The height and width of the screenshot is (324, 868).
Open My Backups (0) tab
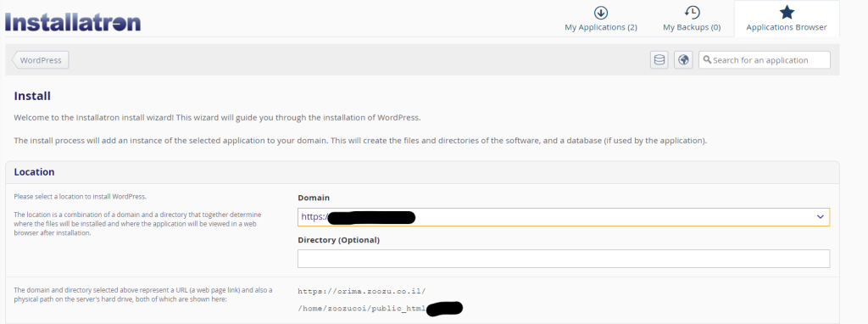(692, 19)
